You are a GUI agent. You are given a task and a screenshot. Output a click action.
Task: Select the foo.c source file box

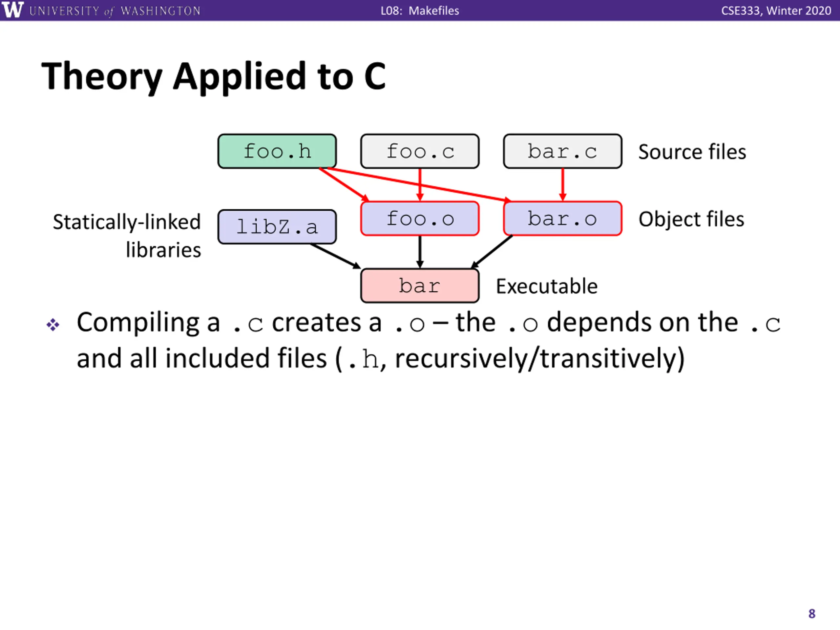(420, 151)
